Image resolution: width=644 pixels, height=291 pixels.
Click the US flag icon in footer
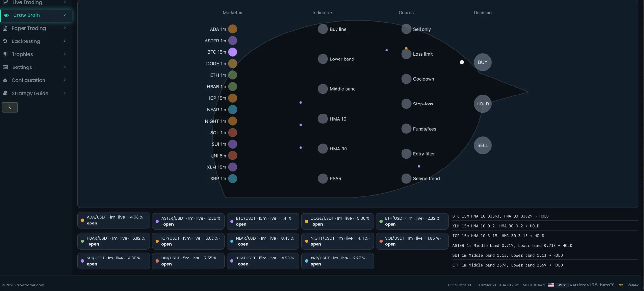point(551,285)
